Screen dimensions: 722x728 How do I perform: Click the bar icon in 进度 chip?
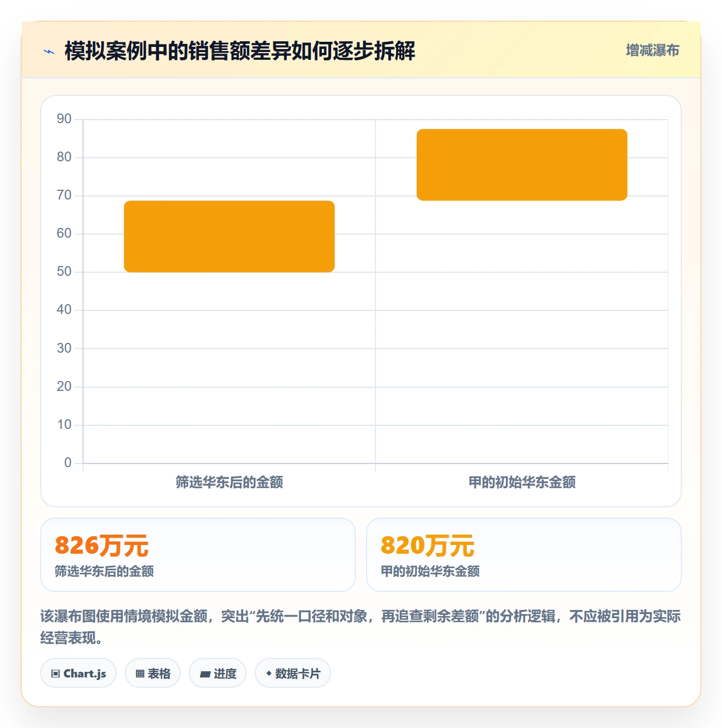(x=205, y=674)
